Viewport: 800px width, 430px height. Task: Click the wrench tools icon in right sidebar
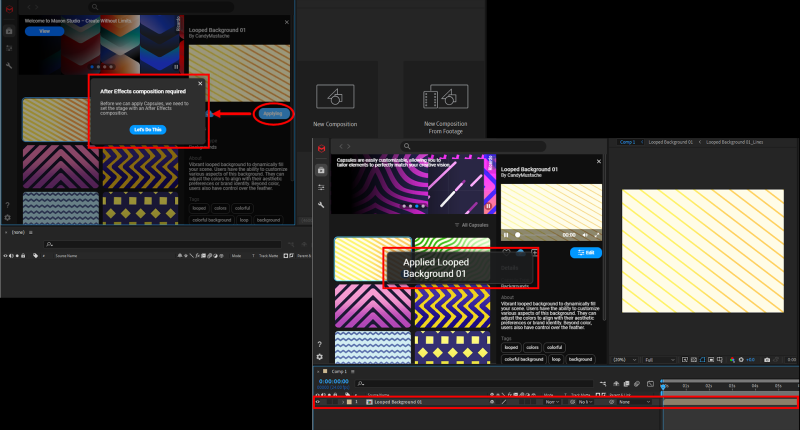coord(321,204)
